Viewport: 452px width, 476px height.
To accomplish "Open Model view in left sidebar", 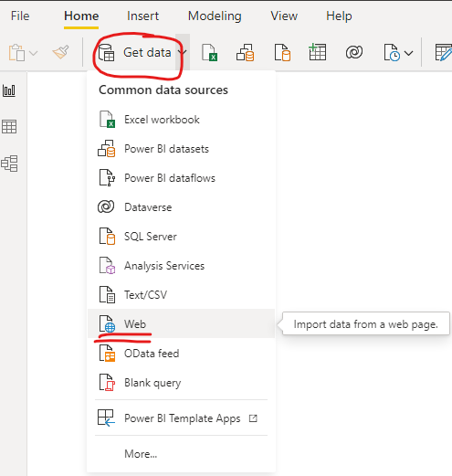I will point(9,164).
